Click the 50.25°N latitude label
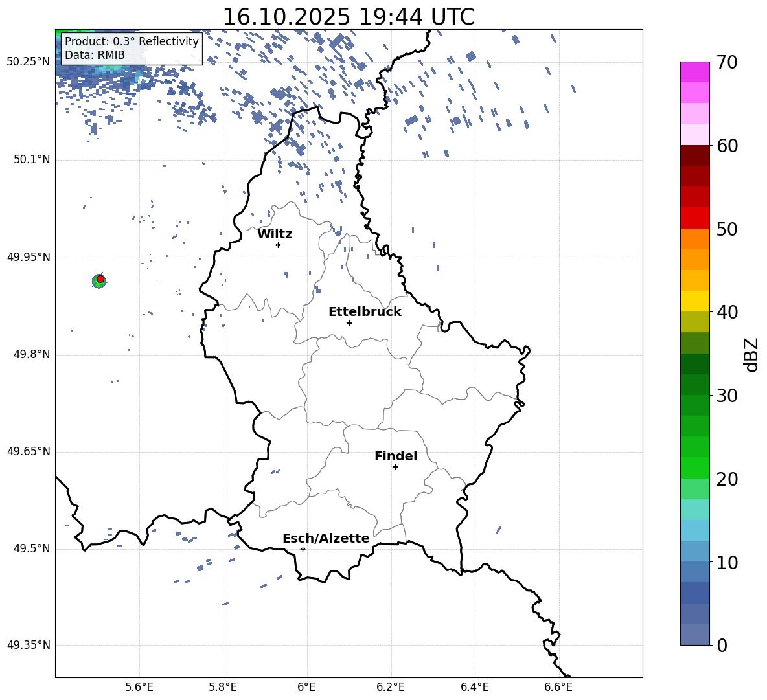The width and height of the screenshot is (767, 700). pyautogui.click(x=29, y=62)
